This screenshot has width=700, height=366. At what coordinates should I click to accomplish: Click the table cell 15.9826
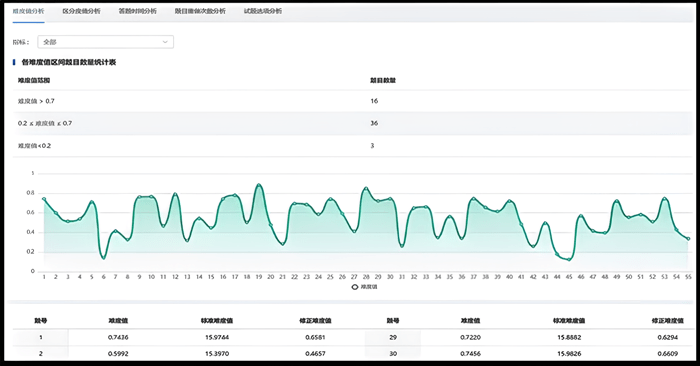(569, 354)
